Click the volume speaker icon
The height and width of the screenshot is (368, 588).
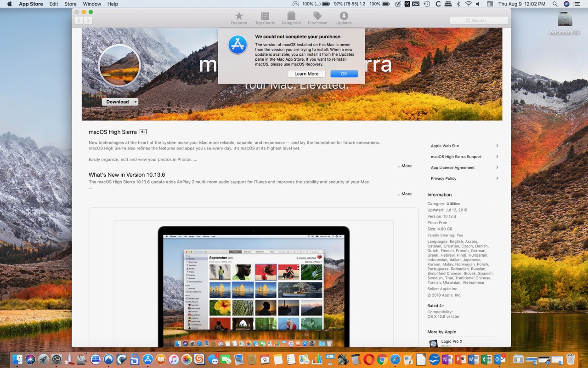(x=478, y=4)
